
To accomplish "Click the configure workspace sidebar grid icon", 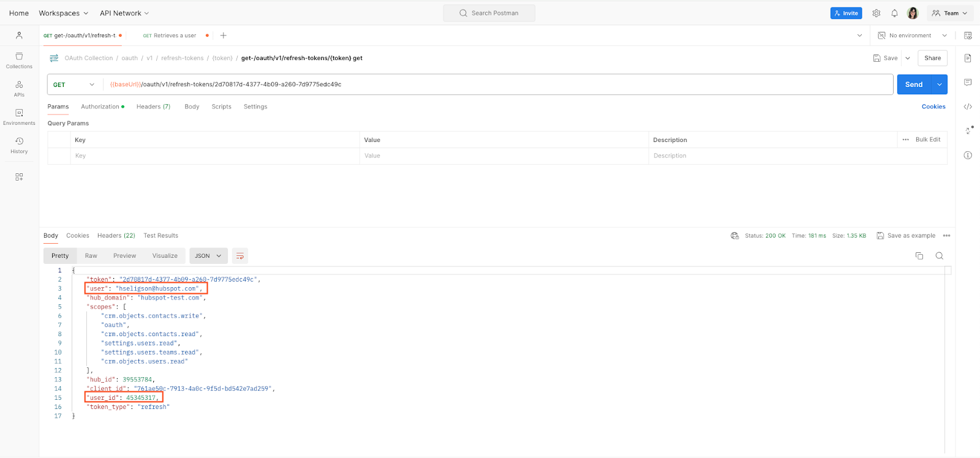I will pos(19,177).
